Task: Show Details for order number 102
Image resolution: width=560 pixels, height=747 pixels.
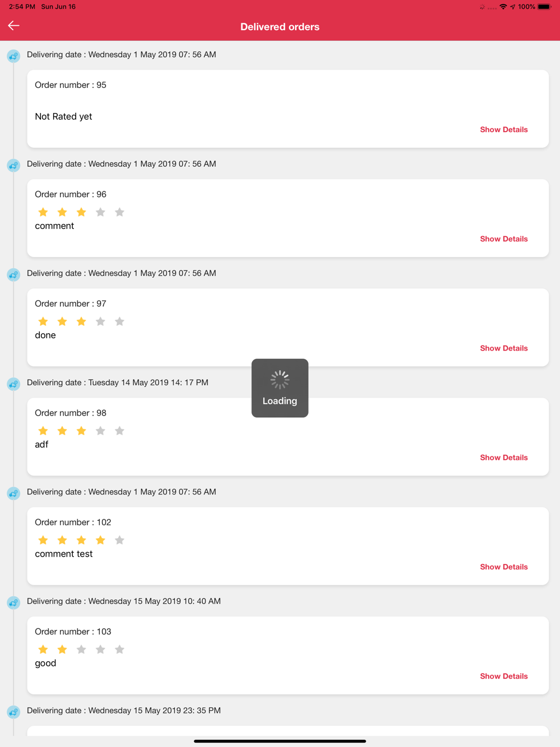Action: tap(503, 567)
